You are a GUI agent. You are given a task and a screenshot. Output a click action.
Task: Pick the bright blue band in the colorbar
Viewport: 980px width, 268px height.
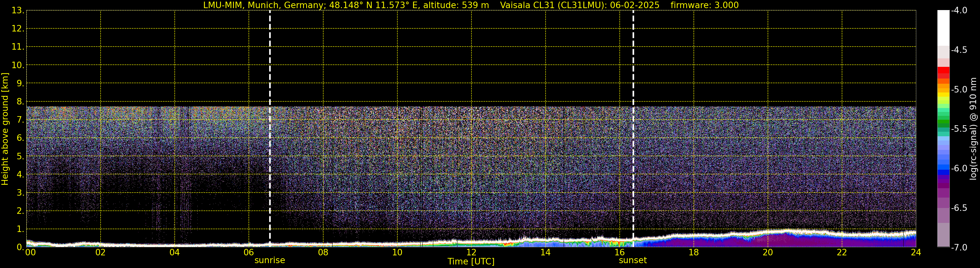[944, 167]
